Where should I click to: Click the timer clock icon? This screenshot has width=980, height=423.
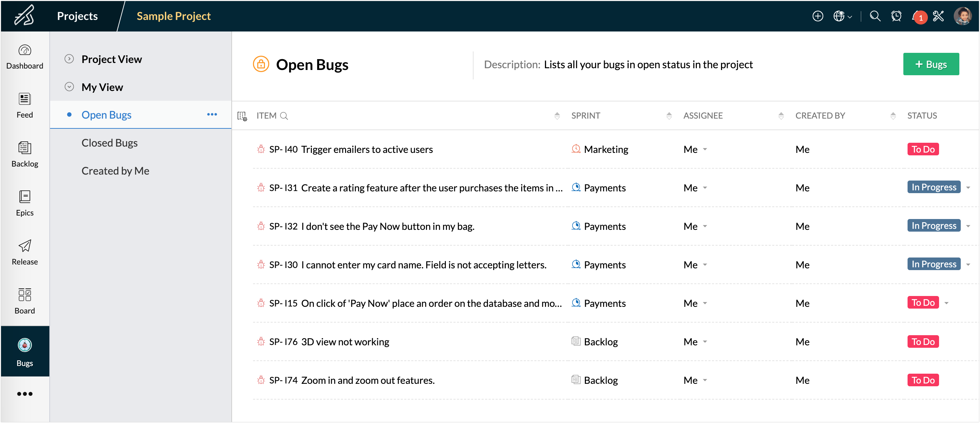point(896,16)
